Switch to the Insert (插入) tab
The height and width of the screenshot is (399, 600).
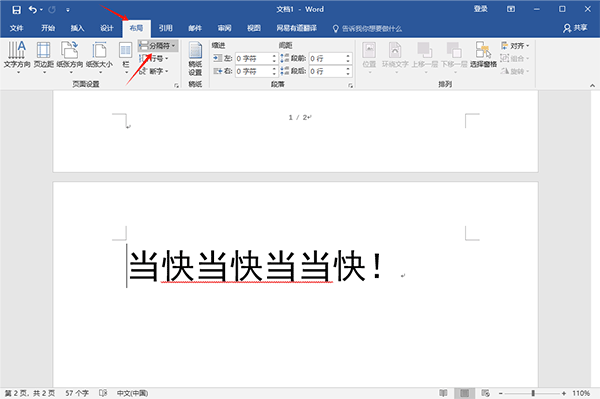pos(77,28)
